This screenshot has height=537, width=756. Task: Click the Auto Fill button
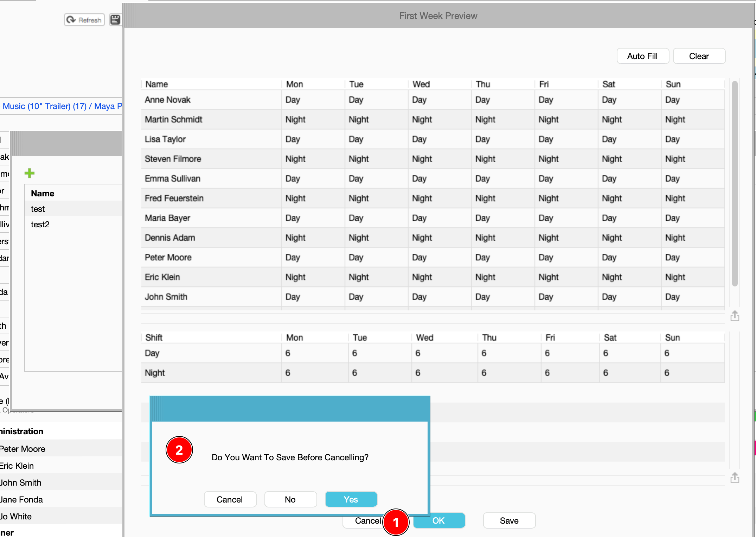point(642,56)
